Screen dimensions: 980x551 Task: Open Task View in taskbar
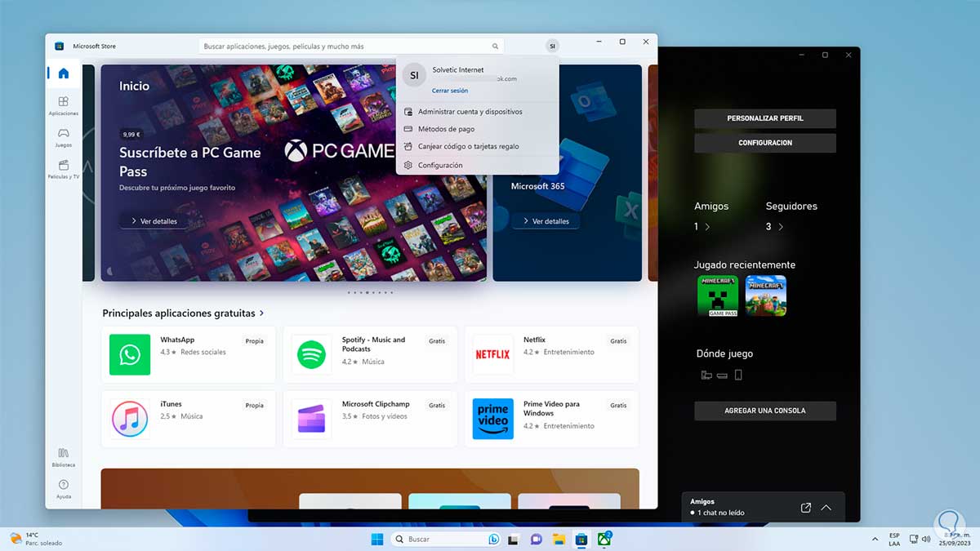coord(514,539)
